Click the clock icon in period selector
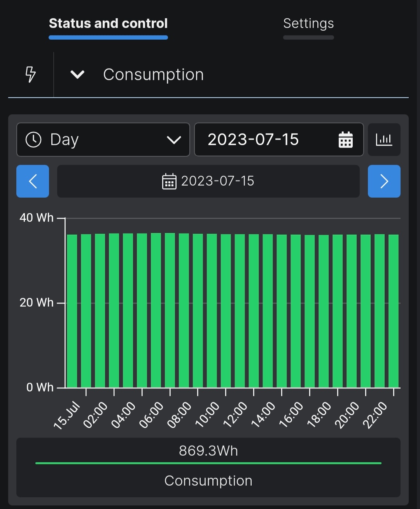 [33, 140]
